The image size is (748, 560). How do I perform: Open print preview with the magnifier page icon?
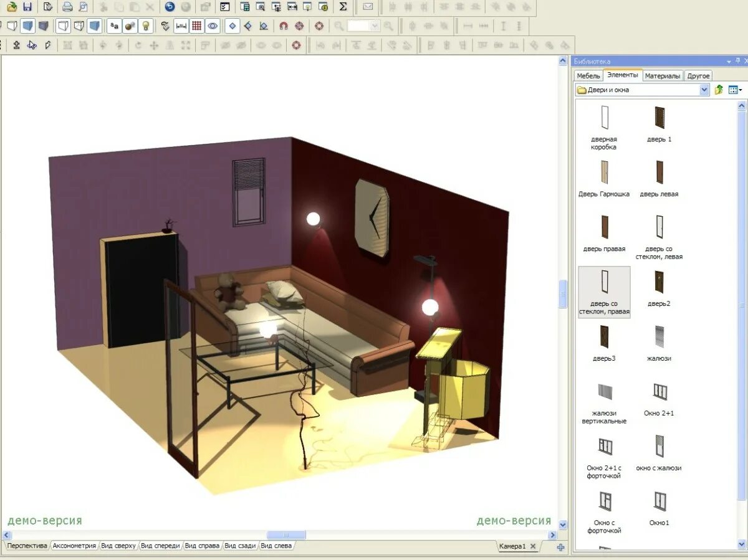click(x=83, y=7)
